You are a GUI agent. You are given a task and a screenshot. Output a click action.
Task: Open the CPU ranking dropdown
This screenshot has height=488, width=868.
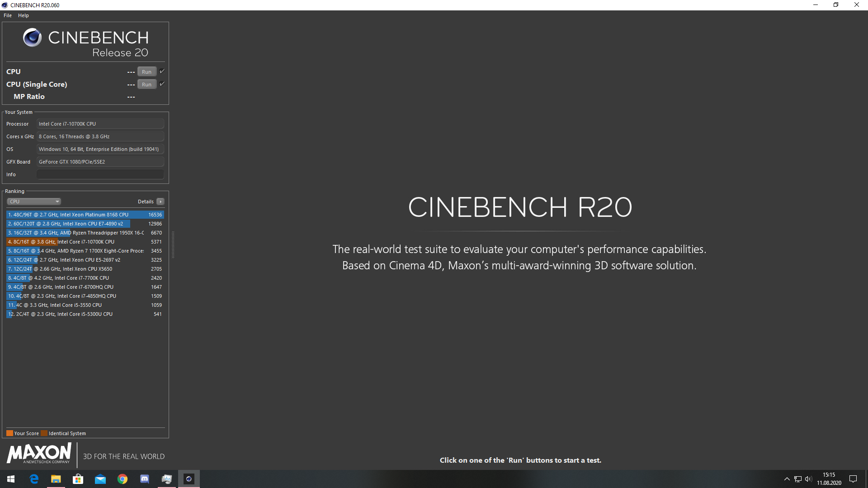coord(34,202)
